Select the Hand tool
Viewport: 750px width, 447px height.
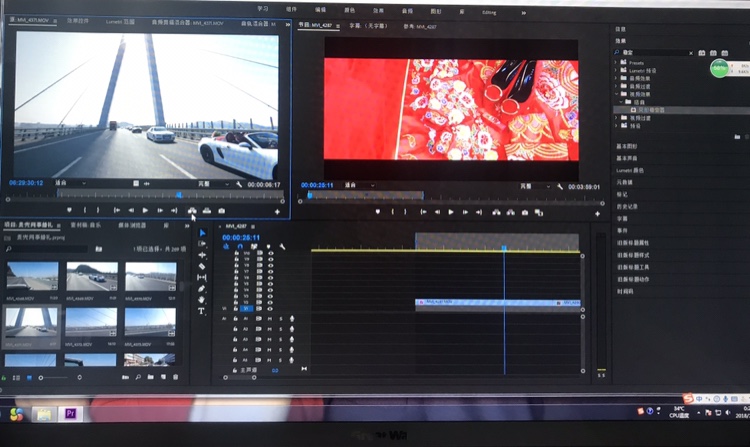click(x=202, y=299)
